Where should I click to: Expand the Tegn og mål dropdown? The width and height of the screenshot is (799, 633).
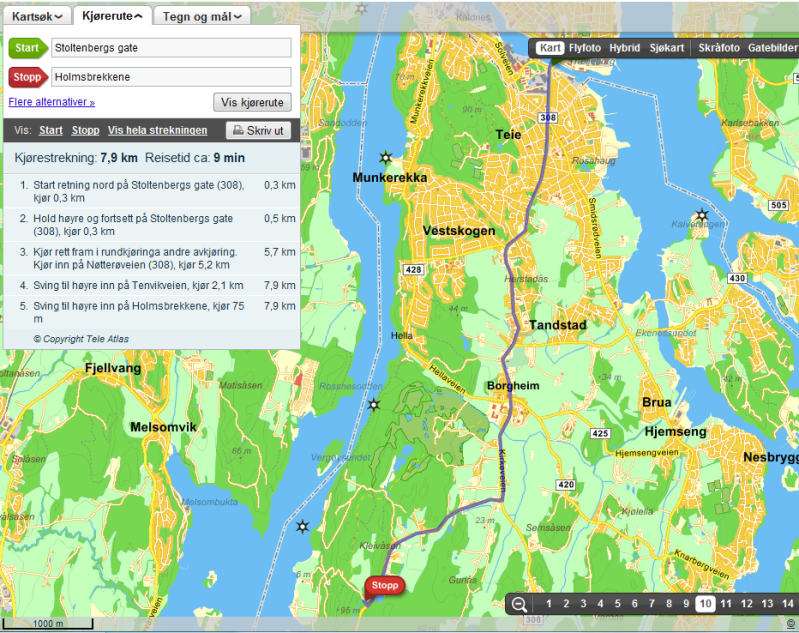pos(201,16)
